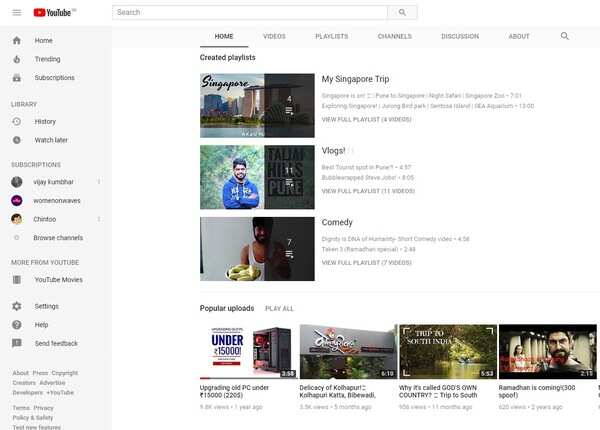Click Play All for popular uploads
Image resolution: width=600 pixels, height=430 pixels.
(x=279, y=309)
